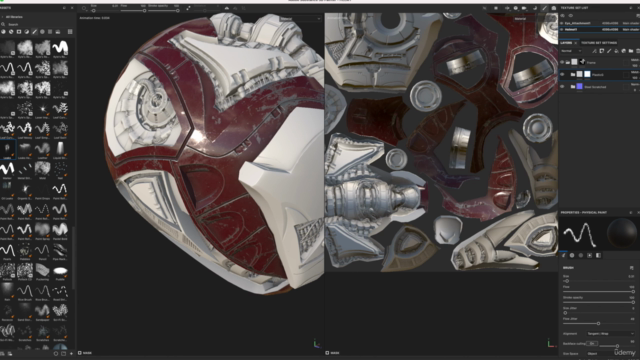This screenshot has height=360, width=640.
Task: Open 2D viewport Material channel dropdown
Action: click(x=533, y=19)
